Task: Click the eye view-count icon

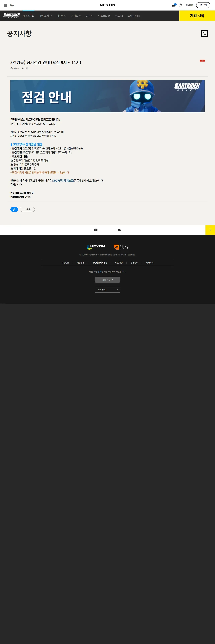Action: [x=23, y=68]
